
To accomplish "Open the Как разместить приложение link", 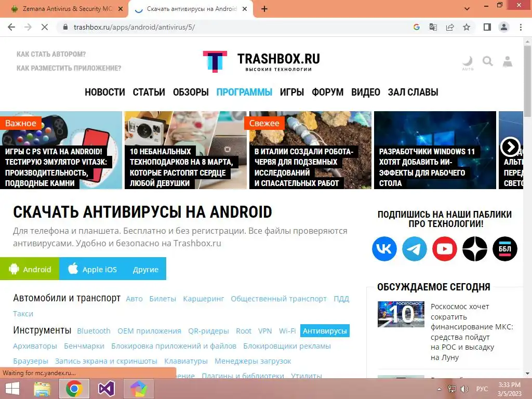I will (x=69, y=68).
